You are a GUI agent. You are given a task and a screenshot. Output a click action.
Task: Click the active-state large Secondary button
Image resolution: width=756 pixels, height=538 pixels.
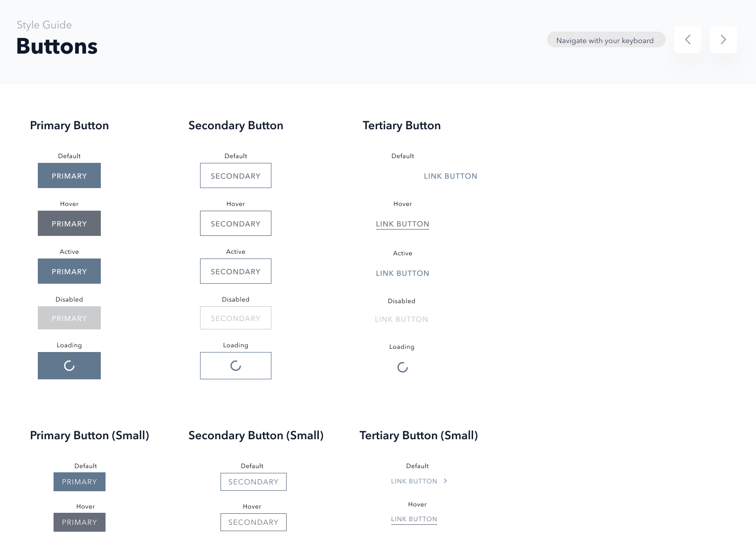(236, 271)
